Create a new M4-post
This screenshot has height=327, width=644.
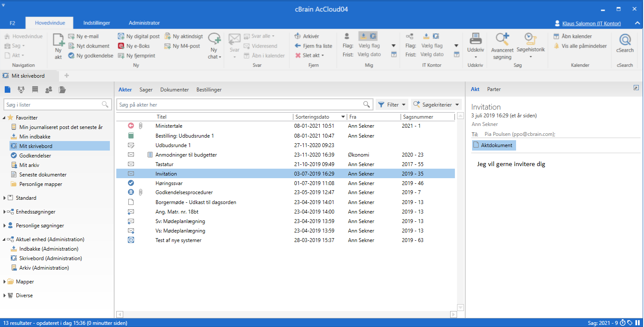182,46
